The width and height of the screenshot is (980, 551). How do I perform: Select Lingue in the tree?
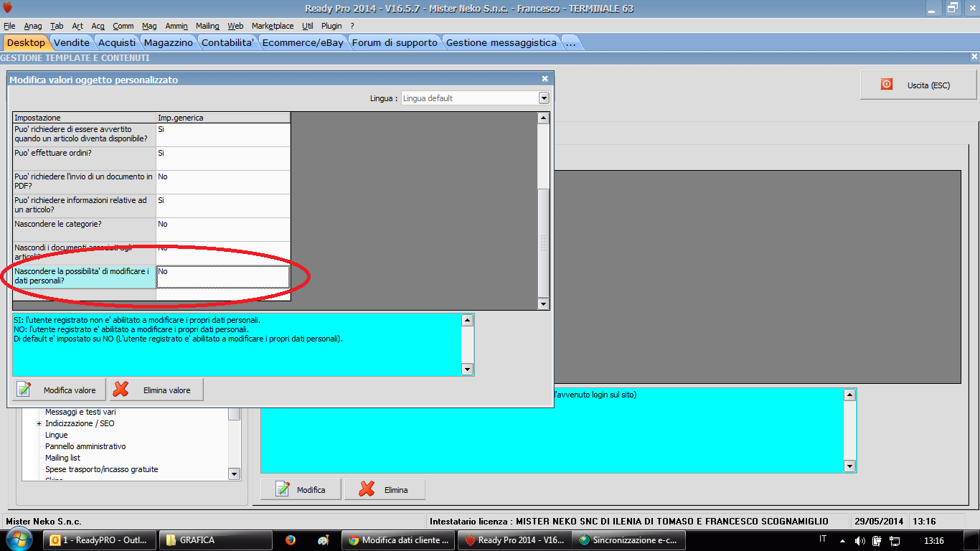57,435
